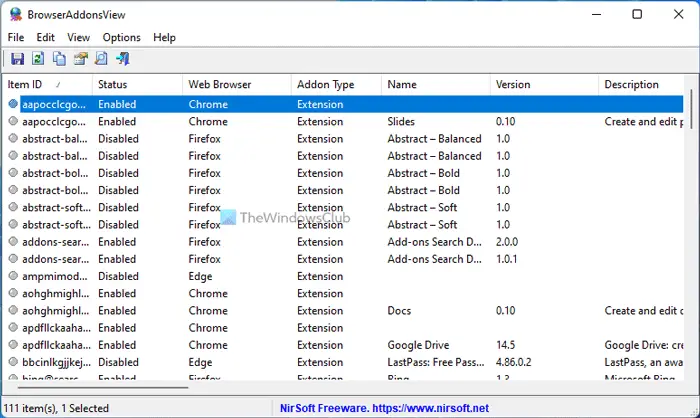Click the row icon of the Google Drive entry
The width and height of the screenshot is (700, 418).
tap(13, 345)
